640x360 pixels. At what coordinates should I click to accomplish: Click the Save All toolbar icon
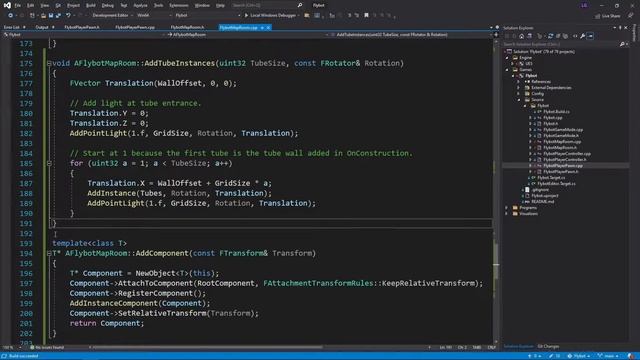(58, 16)
